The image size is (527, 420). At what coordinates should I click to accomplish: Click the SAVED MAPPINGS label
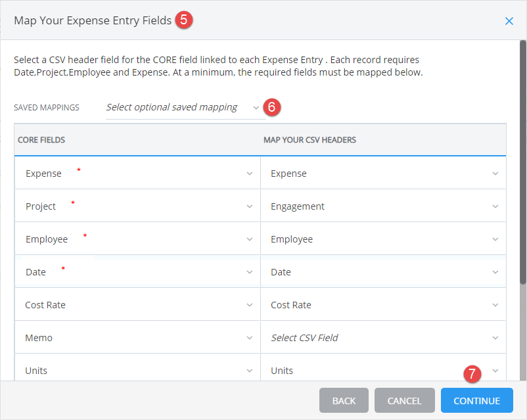click(x=47, y=108)
